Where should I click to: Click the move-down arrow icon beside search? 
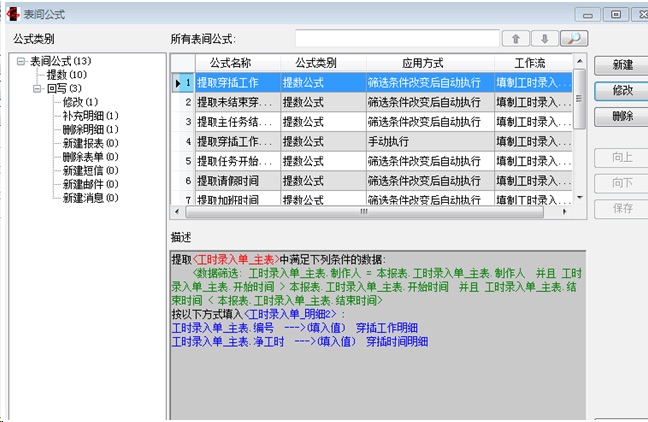544,39
